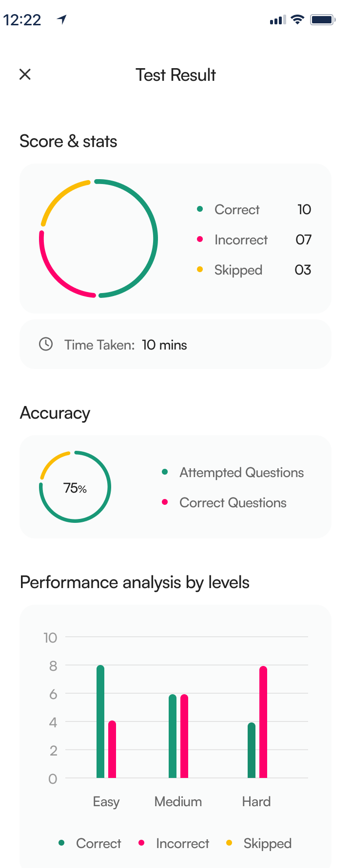Click the pink Correct Questions dot

166,502
